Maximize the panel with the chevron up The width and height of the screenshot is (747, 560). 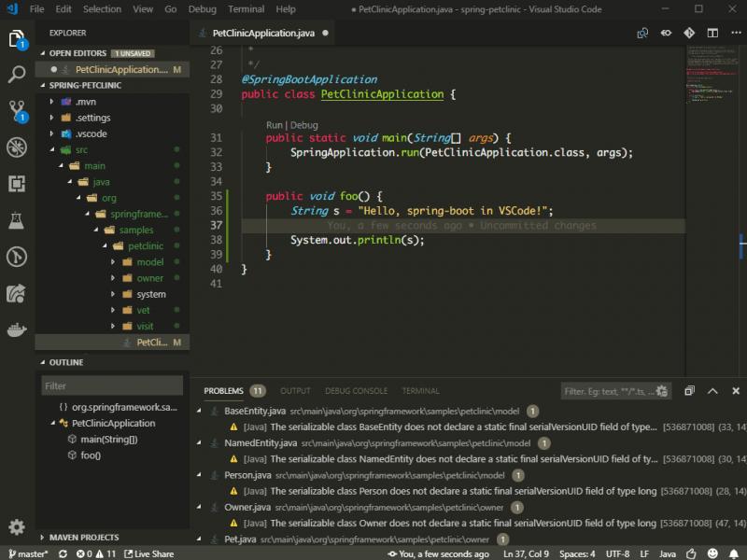[x=712, y=391]
